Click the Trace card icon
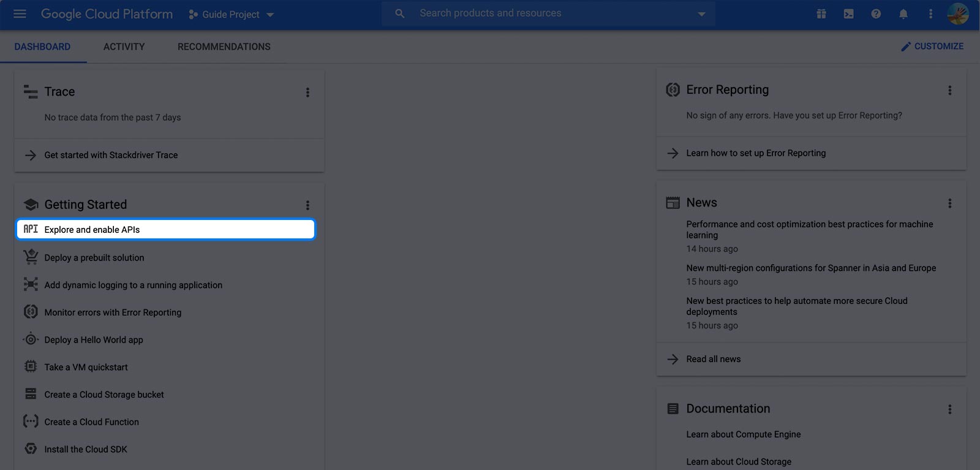This screenshot has width=980, height=470. (x=31, y=92)
